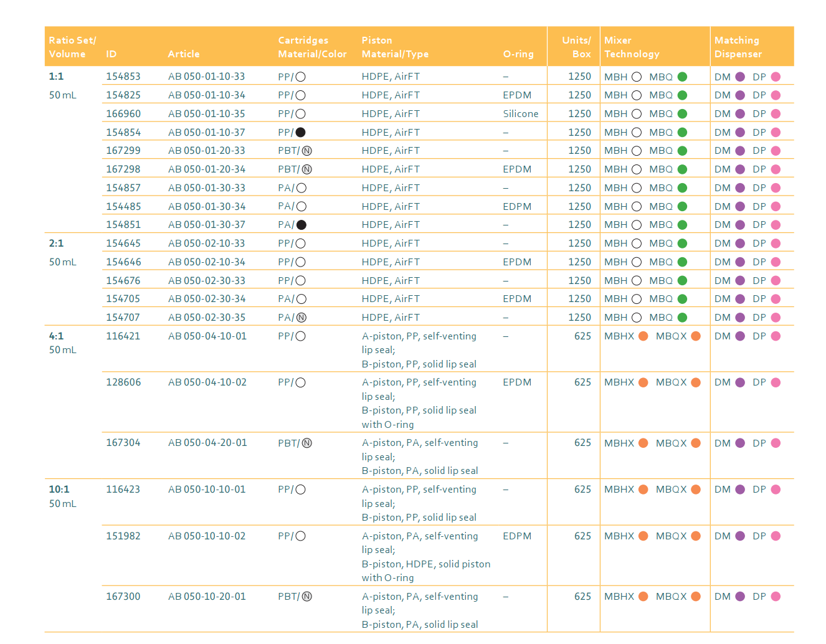Click ID 128606
Screen dimensions: 826x644
tap(123, 382)
